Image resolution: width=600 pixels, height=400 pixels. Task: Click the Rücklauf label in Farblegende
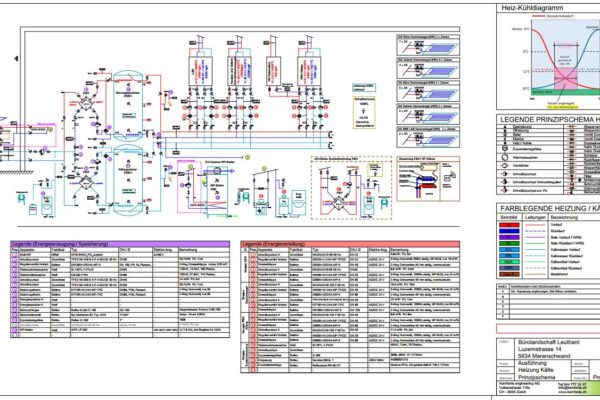click(x=557, y=231)
